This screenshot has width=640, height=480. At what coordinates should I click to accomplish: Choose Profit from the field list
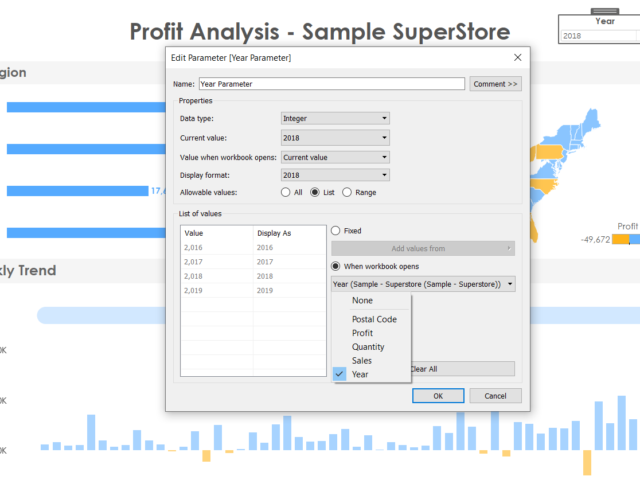[362, 333]
